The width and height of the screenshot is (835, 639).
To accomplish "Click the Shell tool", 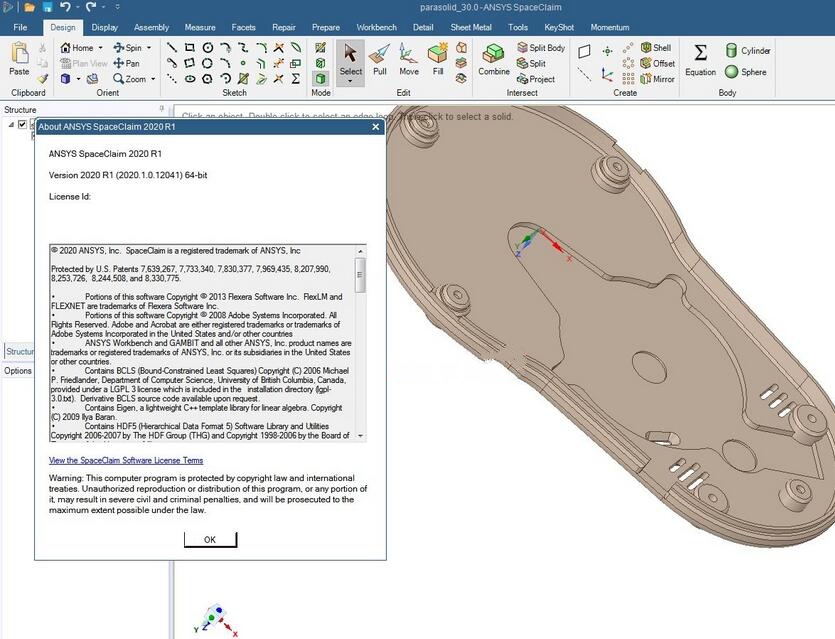I will point(656,47).
